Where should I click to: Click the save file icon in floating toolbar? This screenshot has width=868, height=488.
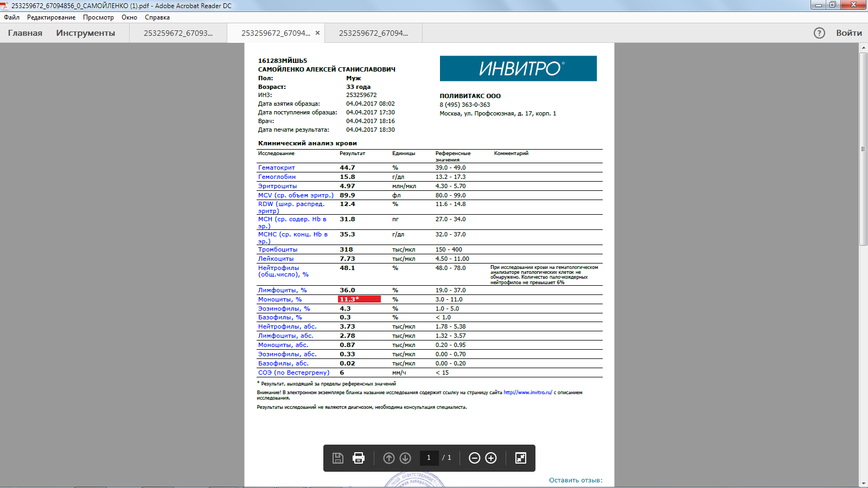[x=337, y=458]
